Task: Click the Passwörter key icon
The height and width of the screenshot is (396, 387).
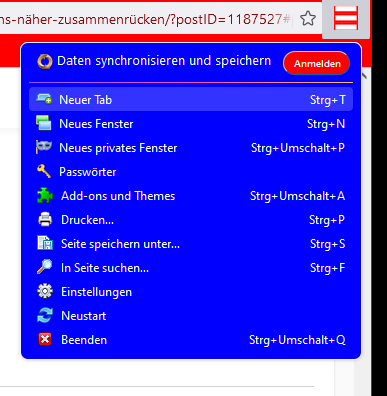Action: click(x=44, y=171)
